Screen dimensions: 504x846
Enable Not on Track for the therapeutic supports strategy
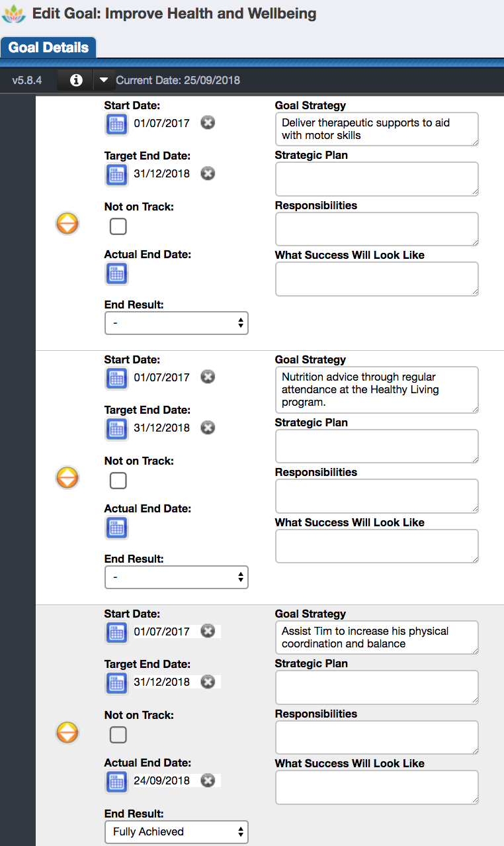pos(118,226)
